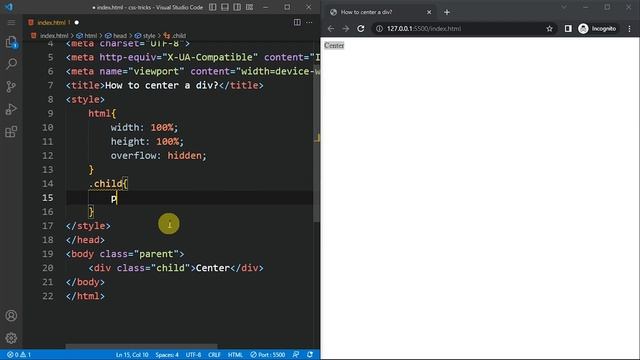640x360 pixels.
Task: Click width: 100% on line 10
Action: point(144,128)
